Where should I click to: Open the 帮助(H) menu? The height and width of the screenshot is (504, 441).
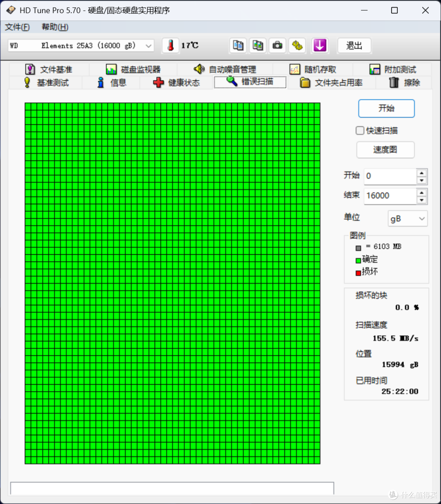55,27
